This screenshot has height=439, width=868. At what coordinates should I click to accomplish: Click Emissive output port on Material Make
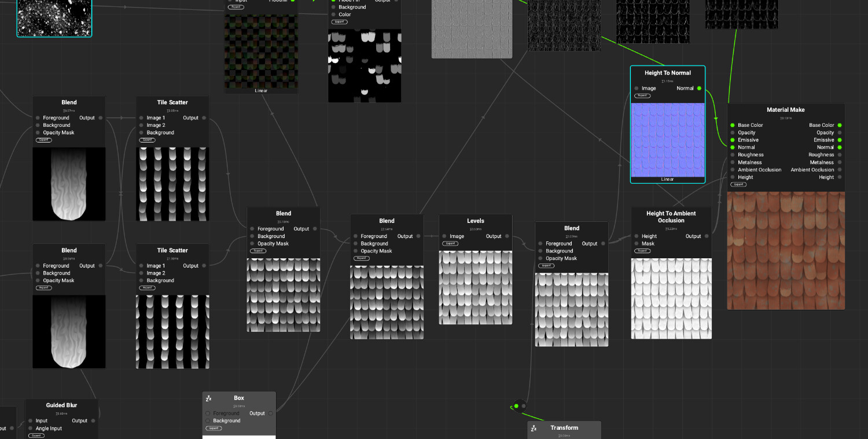coord(840,140)
